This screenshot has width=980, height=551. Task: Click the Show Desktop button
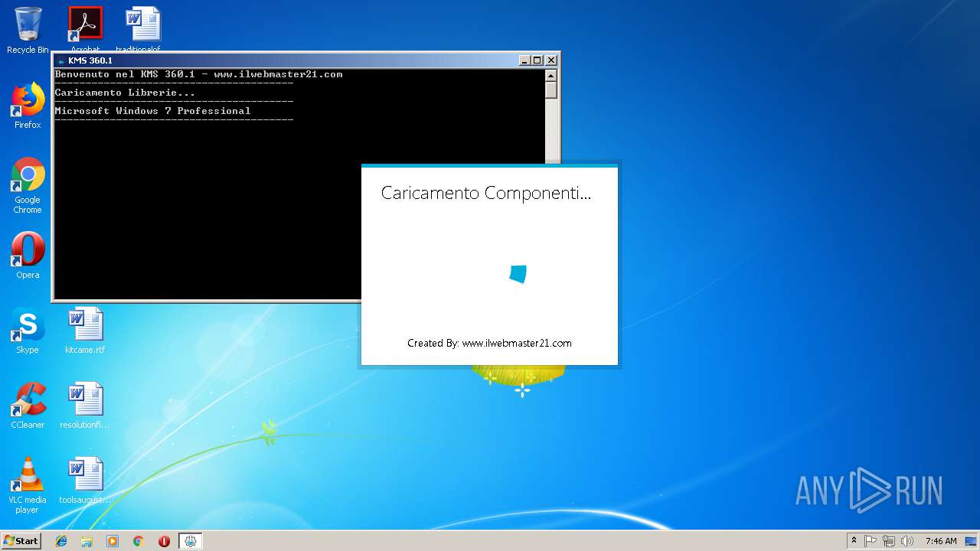[x=972, y=541]
